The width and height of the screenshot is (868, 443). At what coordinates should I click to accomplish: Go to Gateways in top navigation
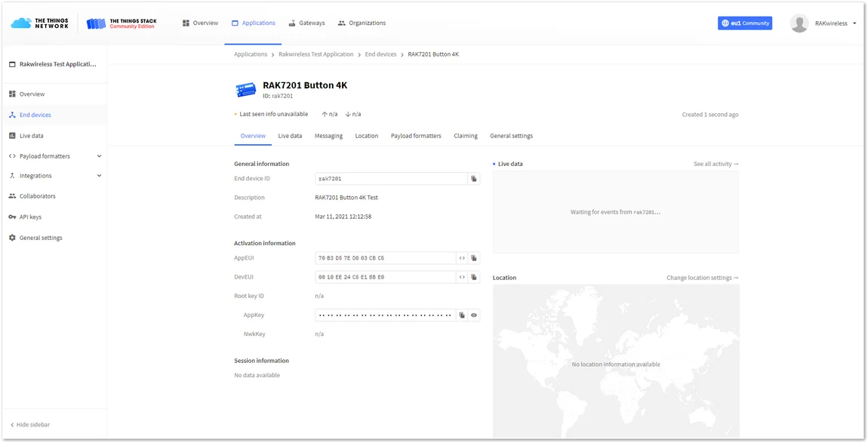pyautogui.click(x=306, y=23)
